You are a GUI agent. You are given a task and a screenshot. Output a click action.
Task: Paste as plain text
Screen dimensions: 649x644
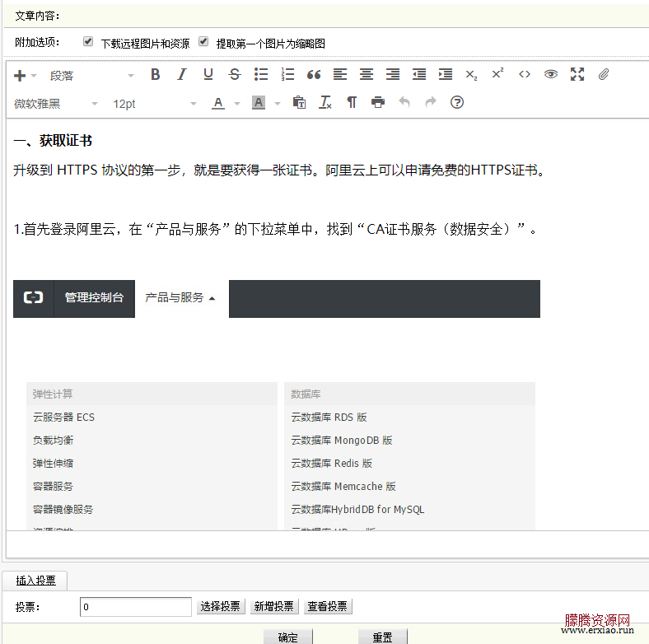(299, 102)
